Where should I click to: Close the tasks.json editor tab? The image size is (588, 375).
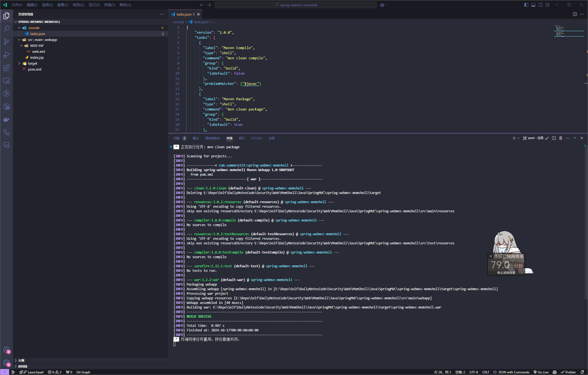point(199,14)
